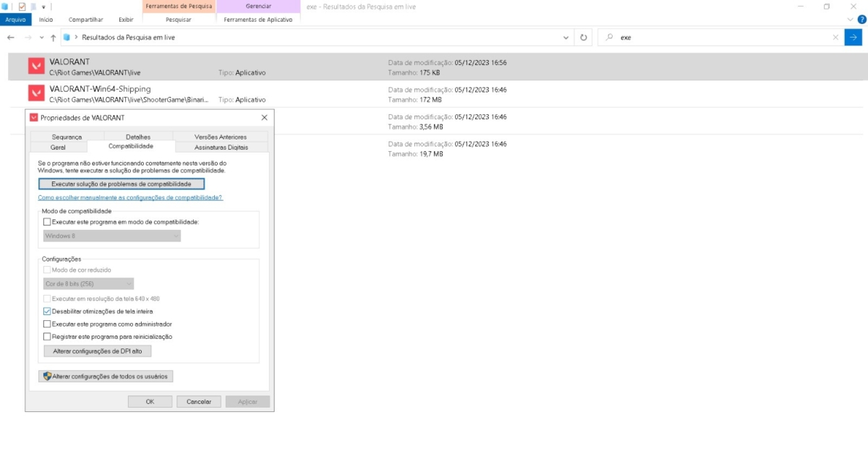The height and width of the screenshot is (451, 868).
Task: Open the manual compatibility settings link
Action: pos(130,197)
